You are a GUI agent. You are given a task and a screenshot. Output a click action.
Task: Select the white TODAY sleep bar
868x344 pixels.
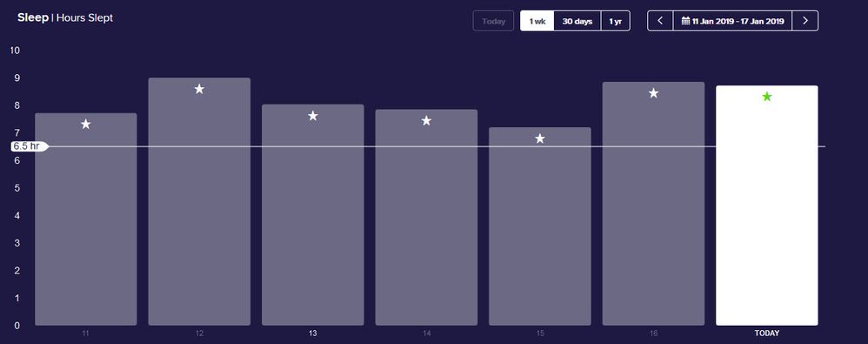tap(767, 206)
